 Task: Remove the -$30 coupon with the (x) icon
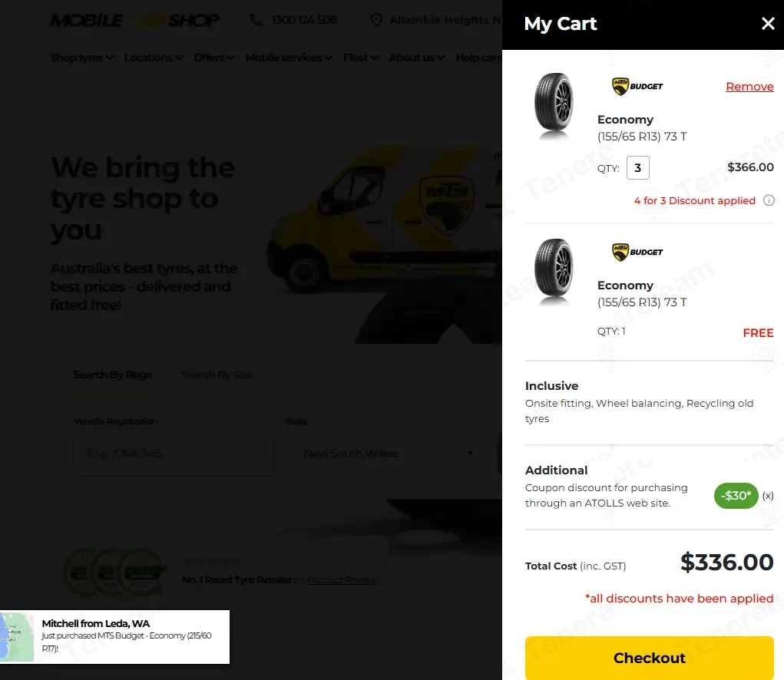pos(768,496)
